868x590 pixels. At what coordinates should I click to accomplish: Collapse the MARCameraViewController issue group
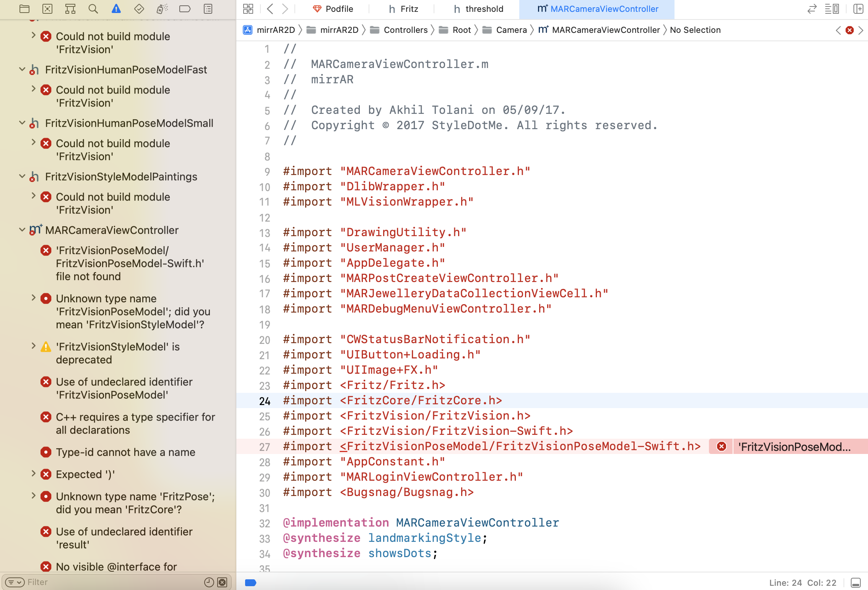(22, 230)
